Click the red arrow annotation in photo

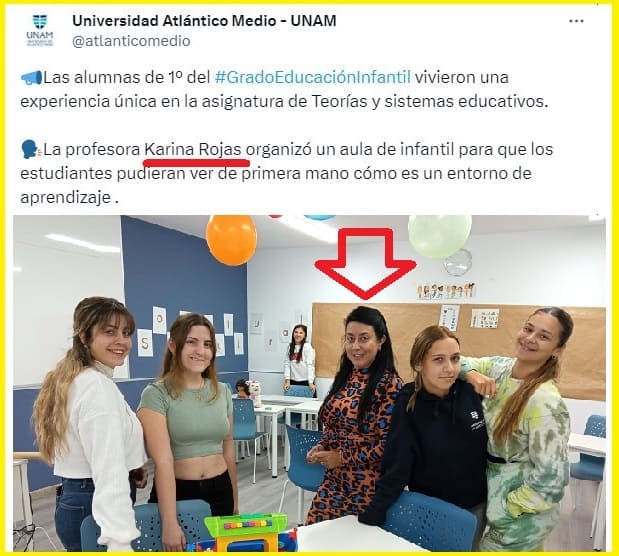365,263
